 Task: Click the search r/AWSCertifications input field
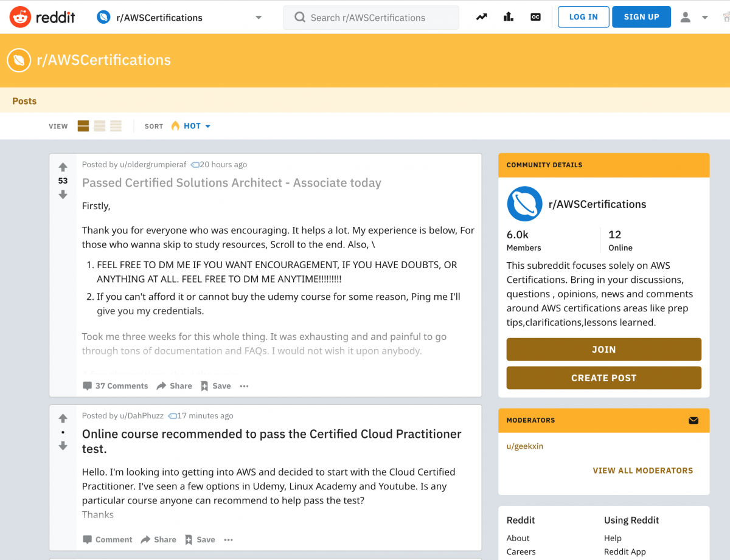[371, 18]
